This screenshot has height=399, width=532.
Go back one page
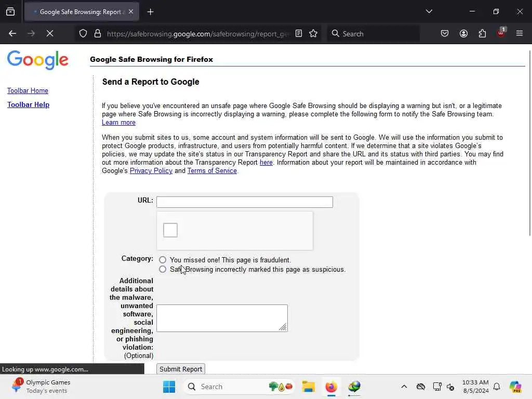pos(12,34)
